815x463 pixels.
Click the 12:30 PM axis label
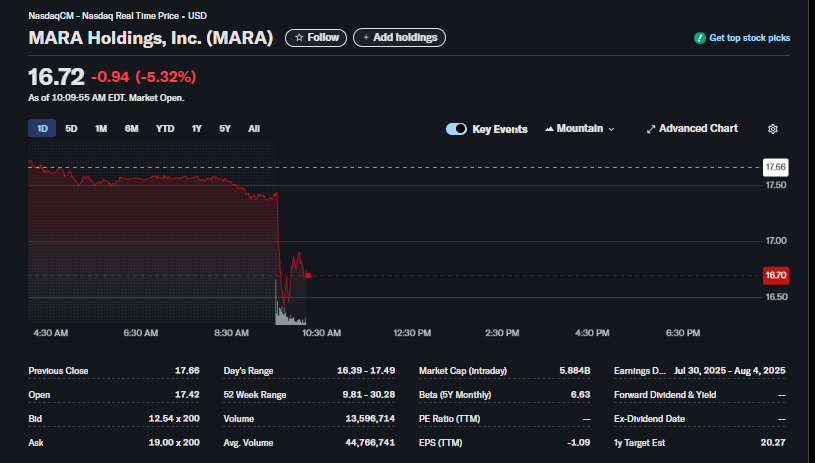412,333
